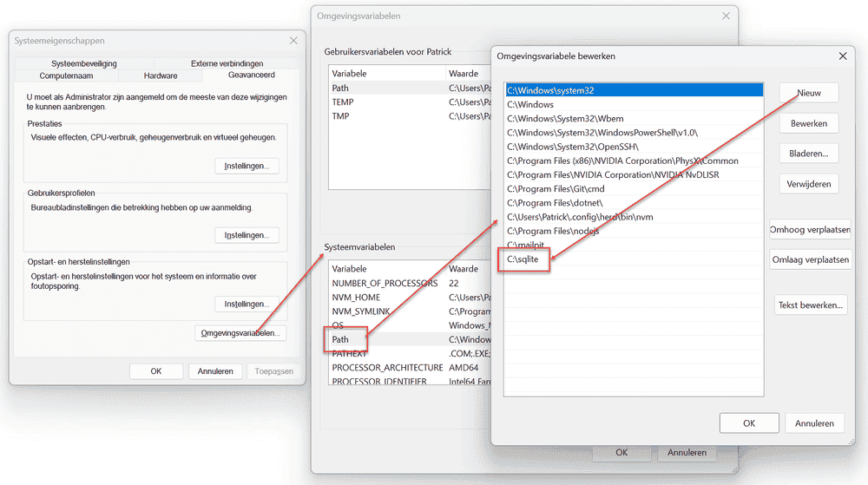The height and width of the screenshot is (485, 868).
Task: Click the Nieuw button
Action: [x=808, y=93]
